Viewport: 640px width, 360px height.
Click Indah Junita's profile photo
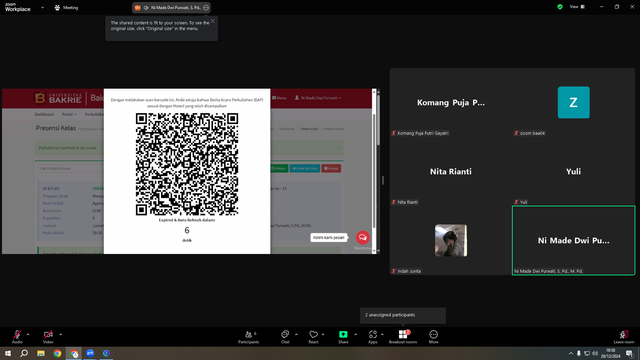point(451,240)
